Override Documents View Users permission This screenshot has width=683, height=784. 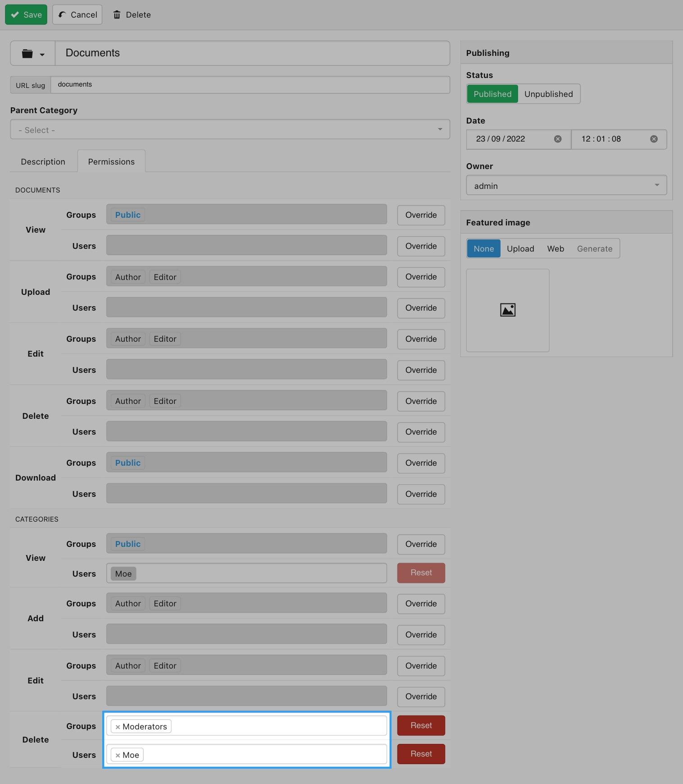click(421, 246)
